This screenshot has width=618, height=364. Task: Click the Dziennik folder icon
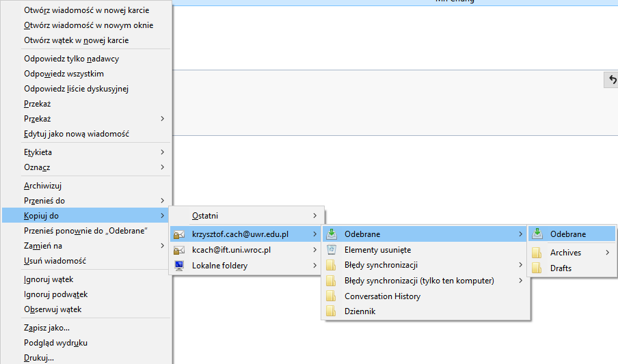point(332,311)
